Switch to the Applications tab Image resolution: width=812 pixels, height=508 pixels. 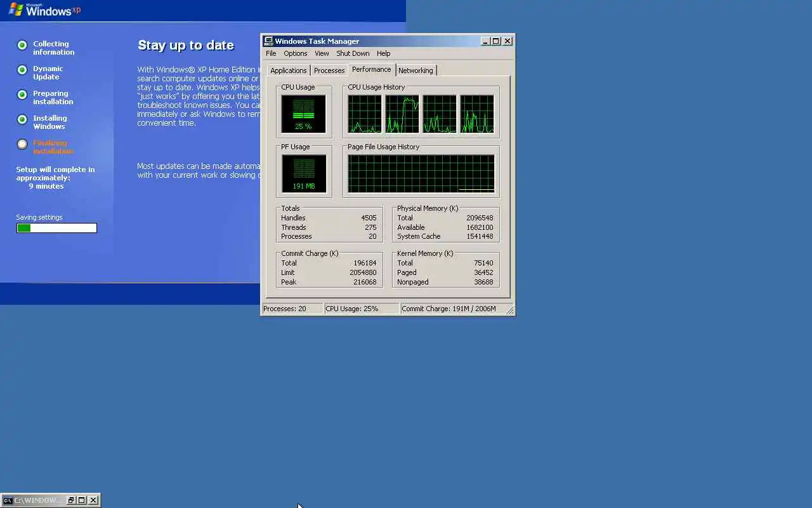[x=288, y=70]
